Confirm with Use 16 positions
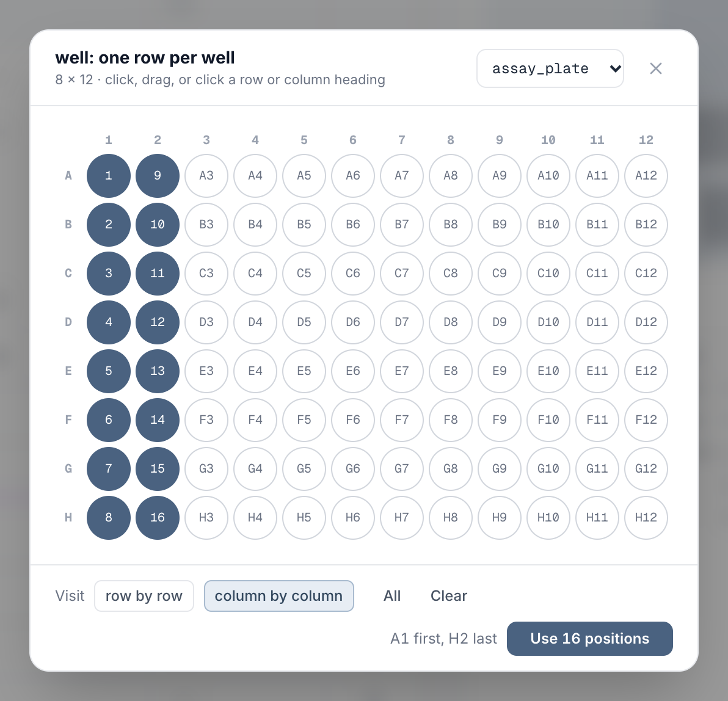 pyautogui.click(x=589, y=639)
